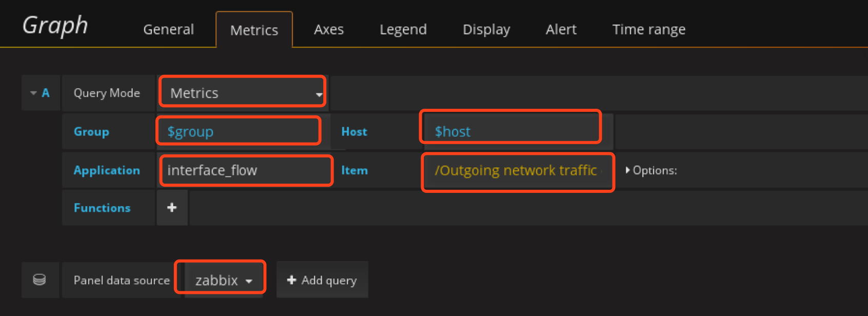Open the Query Mode Metrics dropdown
Screen dimensions: 868x316
click(x=243, y=93)
